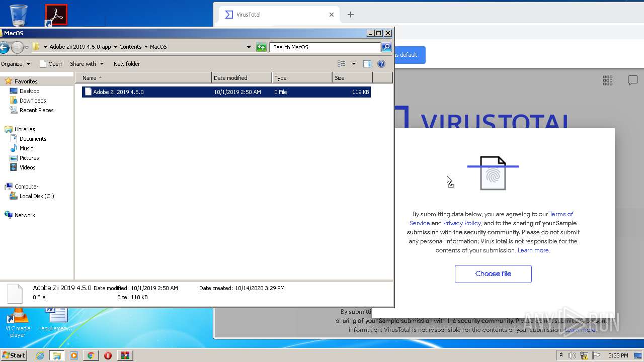
Task: Sort by the Type column
Action: pyautogui.click(x=302, y=78)
